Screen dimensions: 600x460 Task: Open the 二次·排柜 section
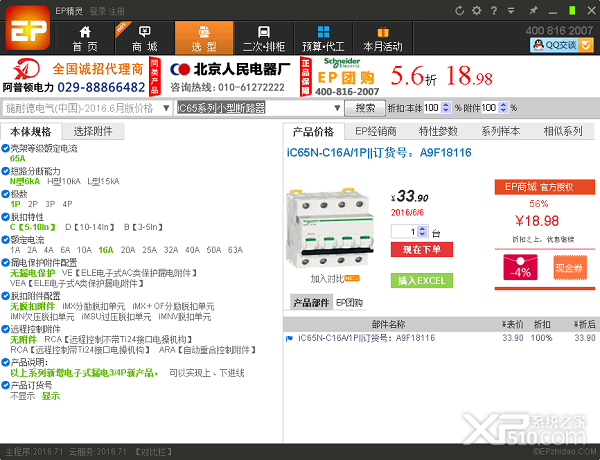264,38
